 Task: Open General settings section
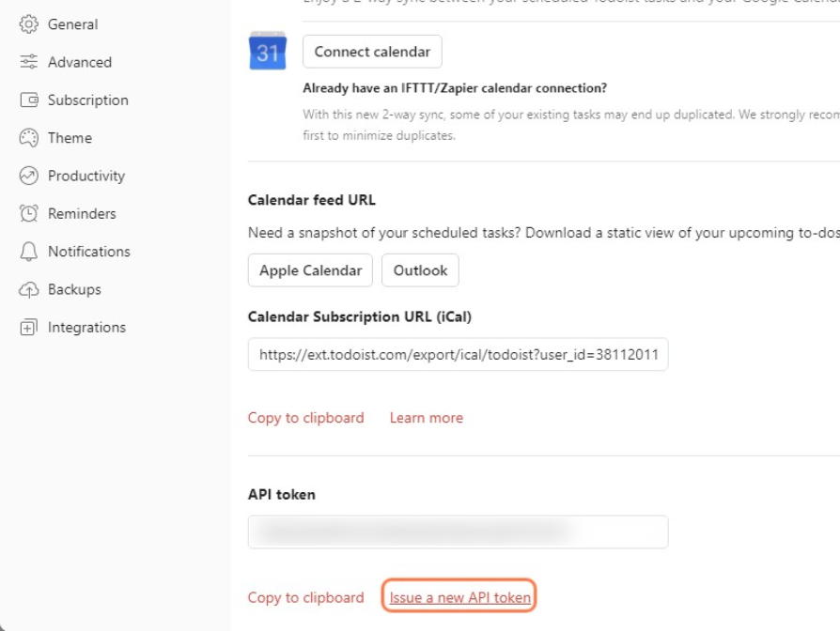73,24
